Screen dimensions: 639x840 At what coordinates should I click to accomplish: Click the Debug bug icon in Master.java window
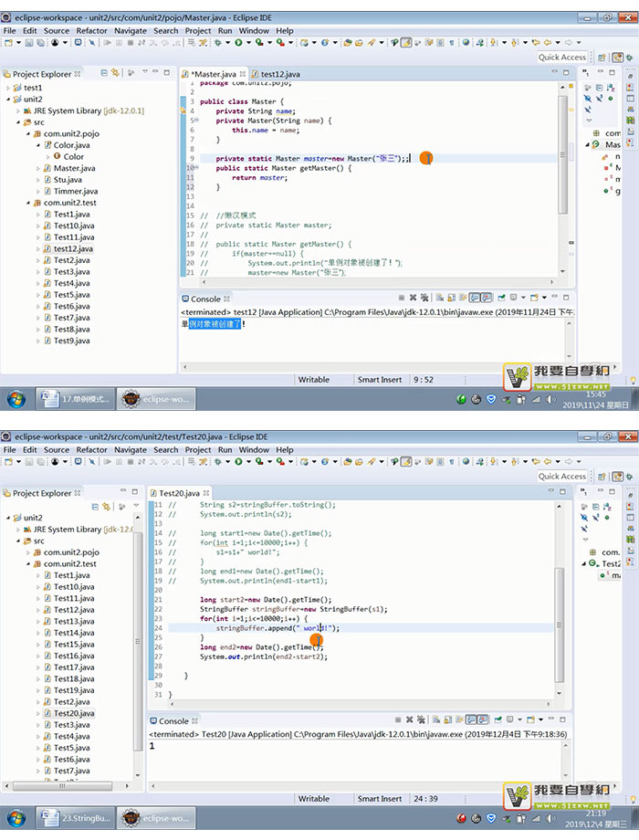(218, 42)
